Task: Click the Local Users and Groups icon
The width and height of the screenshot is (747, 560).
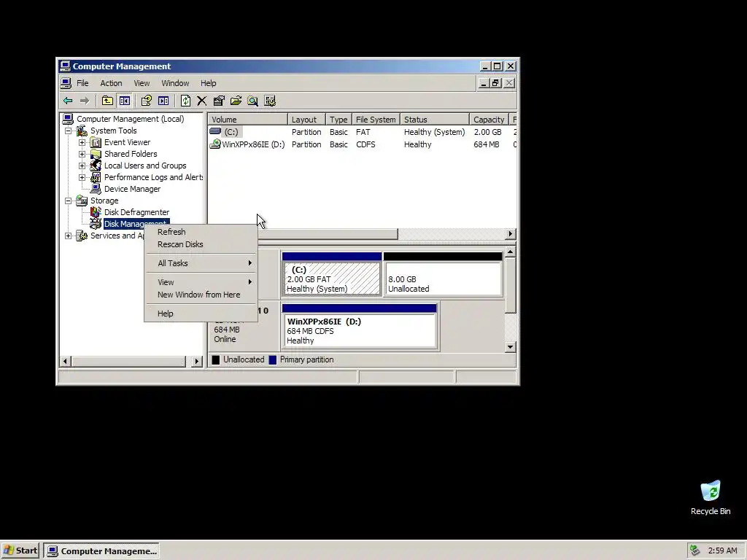Action: click(x=96, y=166)
